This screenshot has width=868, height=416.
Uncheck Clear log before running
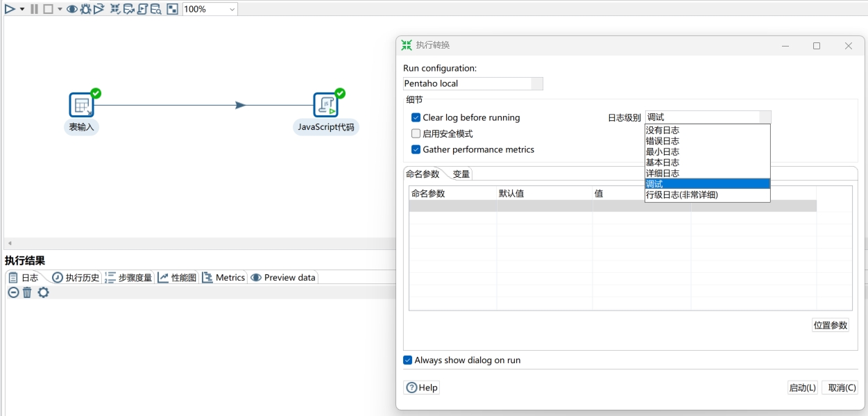tap(416, 117)
